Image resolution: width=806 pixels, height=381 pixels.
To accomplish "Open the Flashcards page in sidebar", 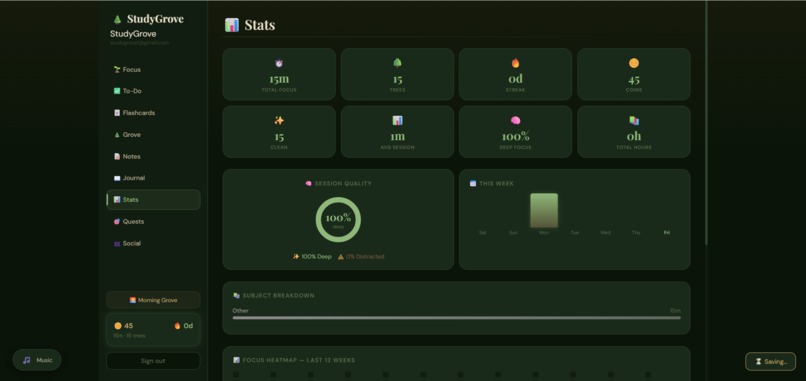I will click(x=153, y=113).
